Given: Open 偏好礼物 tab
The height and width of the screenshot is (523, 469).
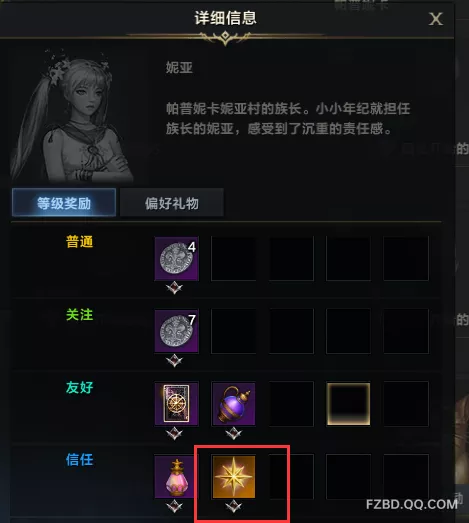Looking at the screenshot, I should point(171,202).
